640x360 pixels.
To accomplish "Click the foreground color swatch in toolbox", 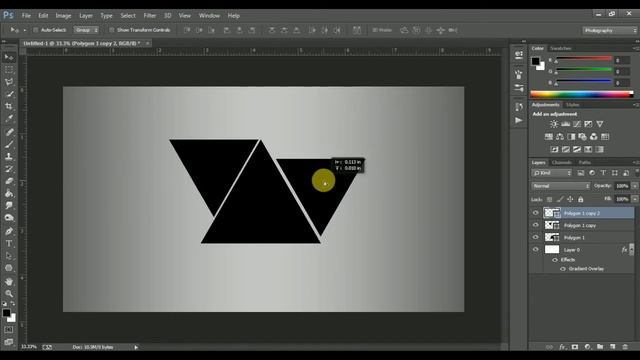I will pyautogui.click(x=6, y=313).
